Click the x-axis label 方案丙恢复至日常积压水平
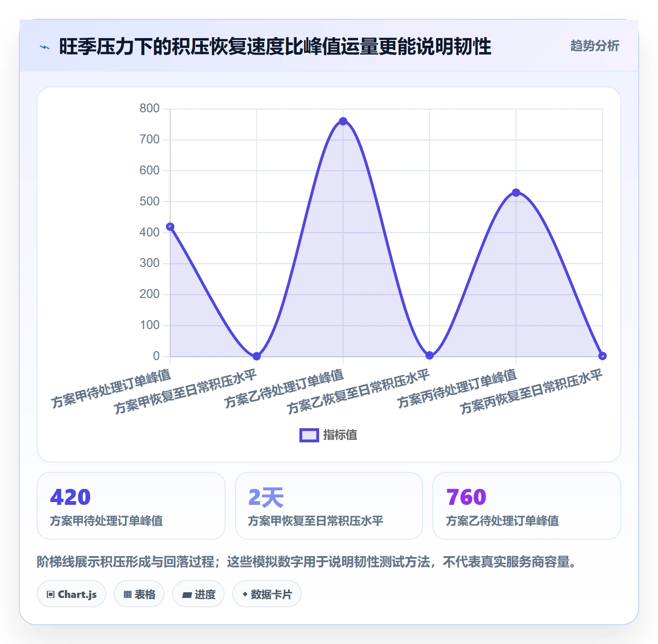Screen dimensions: 658x644 (x=532, y=392)
